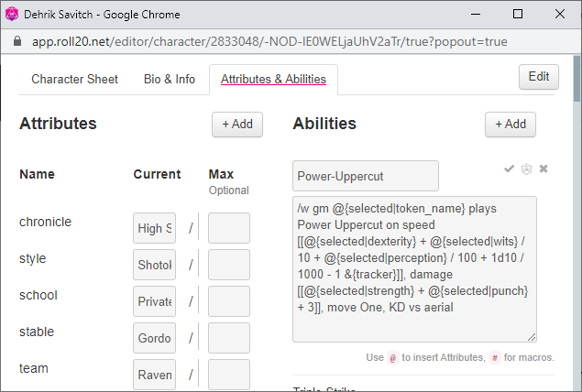The image size is (582, 392).
Task: Focus the chronicle current value field
Action: pos(154,228)
